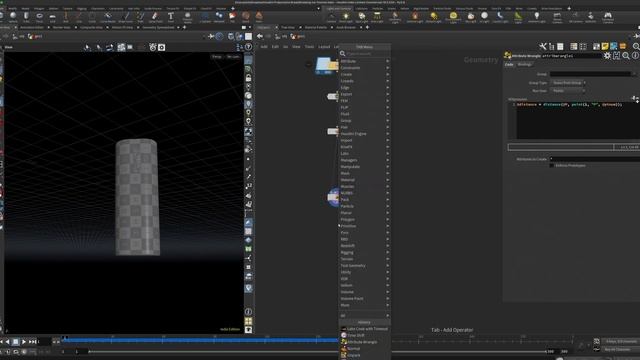Select the Tube shelf tool

(26, 17)
